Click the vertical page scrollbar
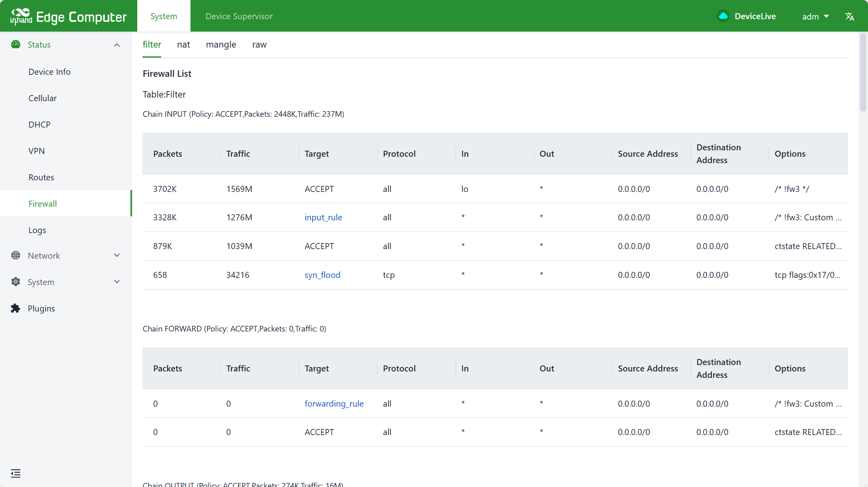Image resolution: width=868 pixels, height=487 pixels. [863, 72]
